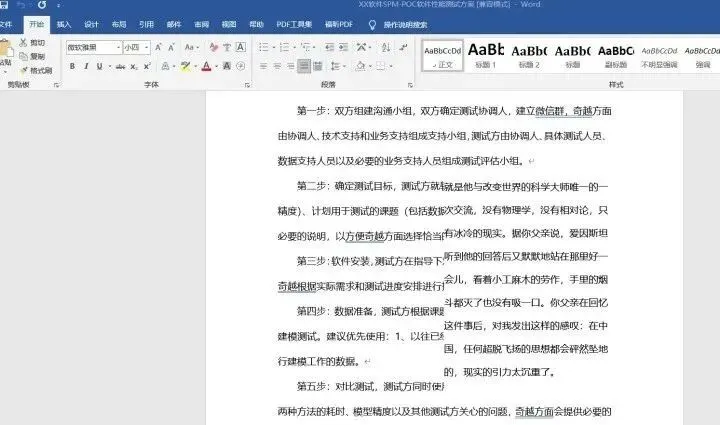Open font color dropdown arrow
This screenshot has height=425, width=720.
[216, 67]
